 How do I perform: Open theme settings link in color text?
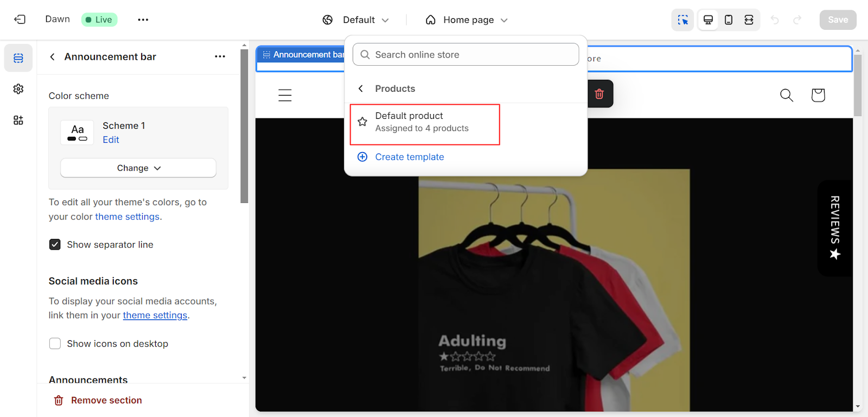pos(127,217)
